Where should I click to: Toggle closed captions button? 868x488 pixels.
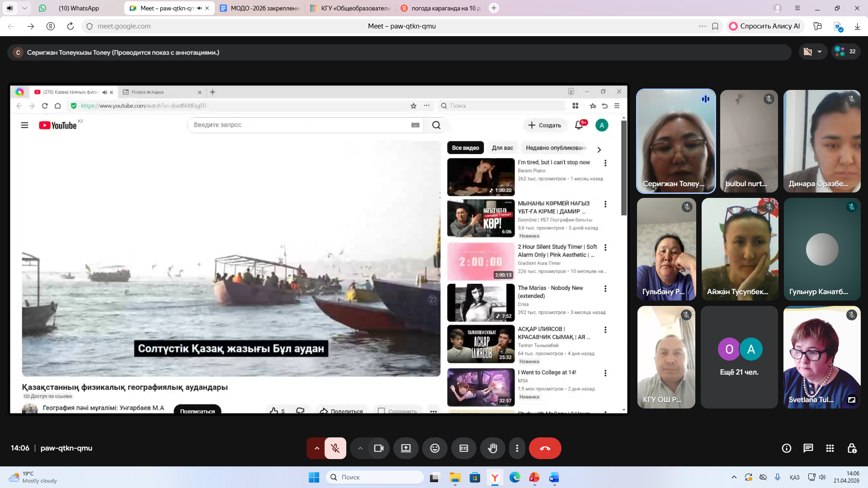click(463, 448)
